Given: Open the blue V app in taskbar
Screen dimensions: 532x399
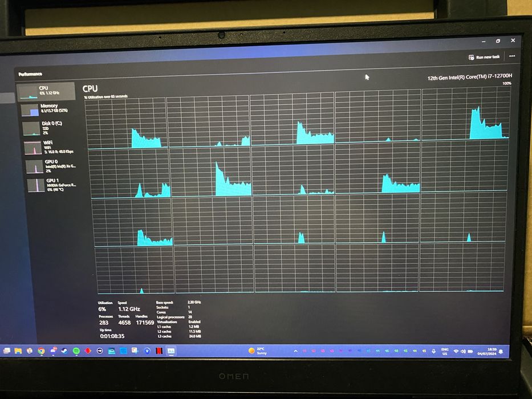Looking at the screenshot, I should coord(147,351).
